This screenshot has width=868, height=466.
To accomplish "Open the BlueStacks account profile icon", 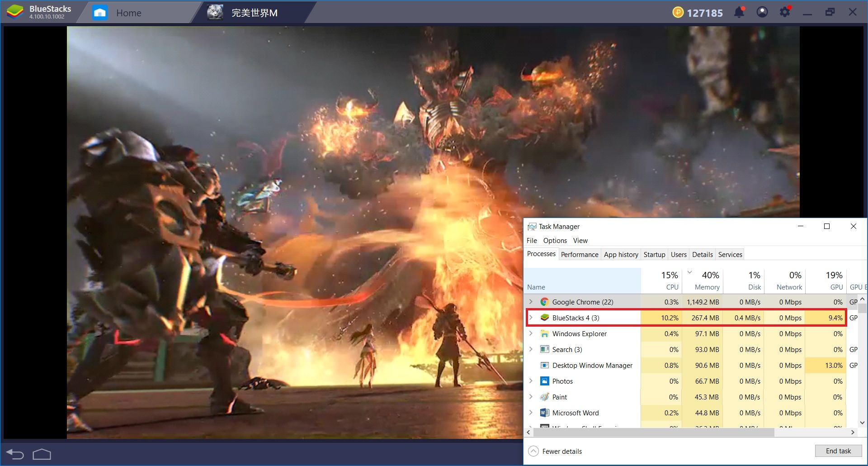I will click(762, 12).
